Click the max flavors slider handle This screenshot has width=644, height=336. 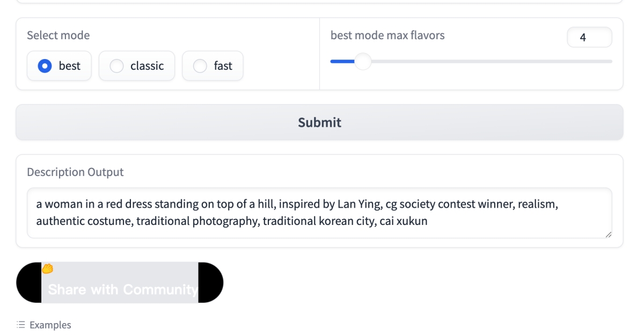click(363, 62)
